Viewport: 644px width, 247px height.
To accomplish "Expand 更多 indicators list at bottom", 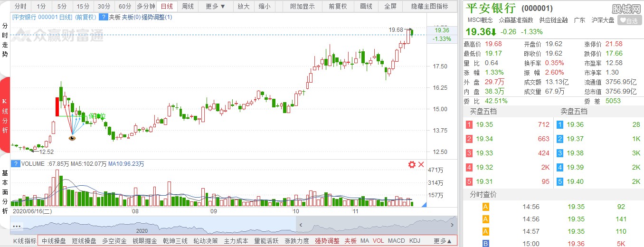I will pyautogui.click(x=443, y=241).
